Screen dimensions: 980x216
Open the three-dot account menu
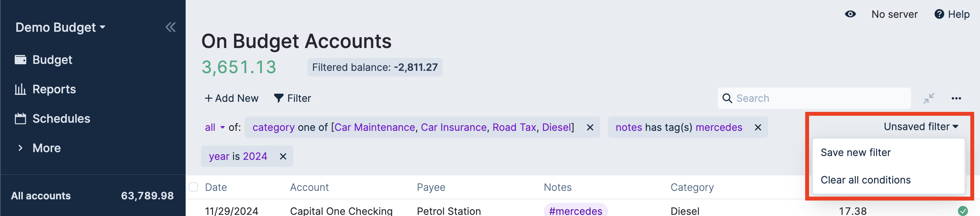point(956,98)
